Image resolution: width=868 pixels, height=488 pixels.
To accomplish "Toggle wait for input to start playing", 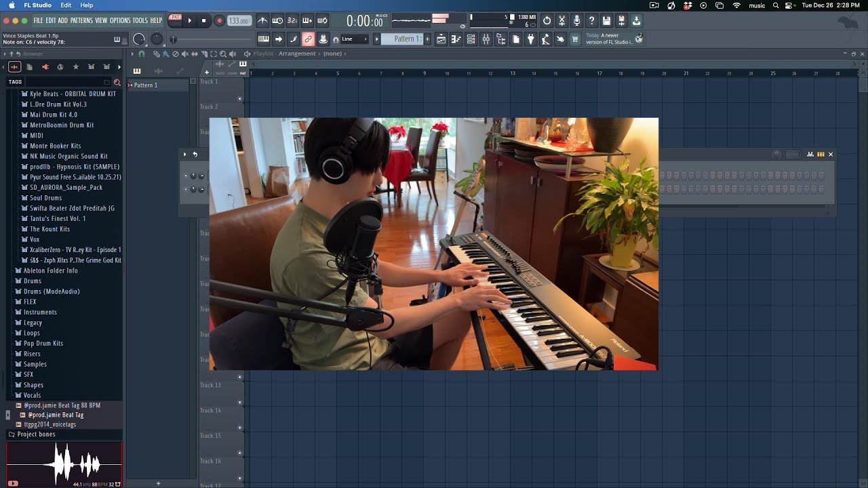I will click(x=277, y=21).
